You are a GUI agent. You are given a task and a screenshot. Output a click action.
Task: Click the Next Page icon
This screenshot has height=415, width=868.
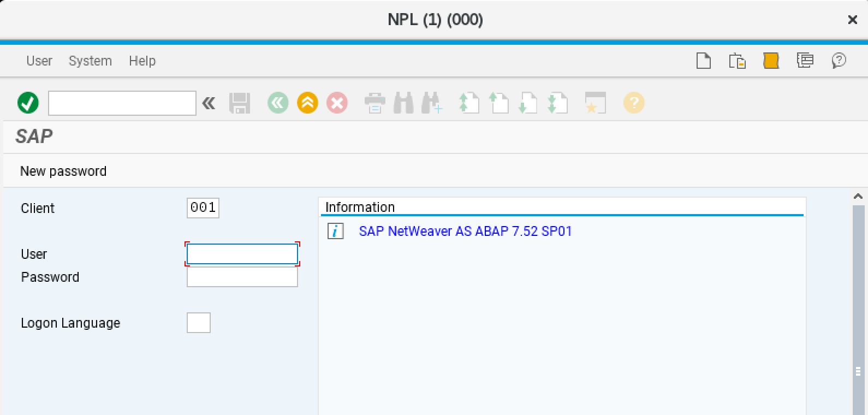click(528, 103)
